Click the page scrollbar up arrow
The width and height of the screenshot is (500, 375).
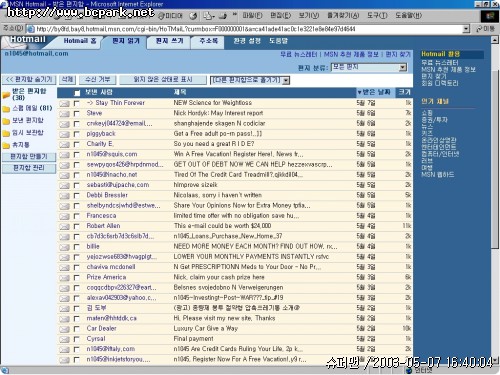tap(495, 40)
